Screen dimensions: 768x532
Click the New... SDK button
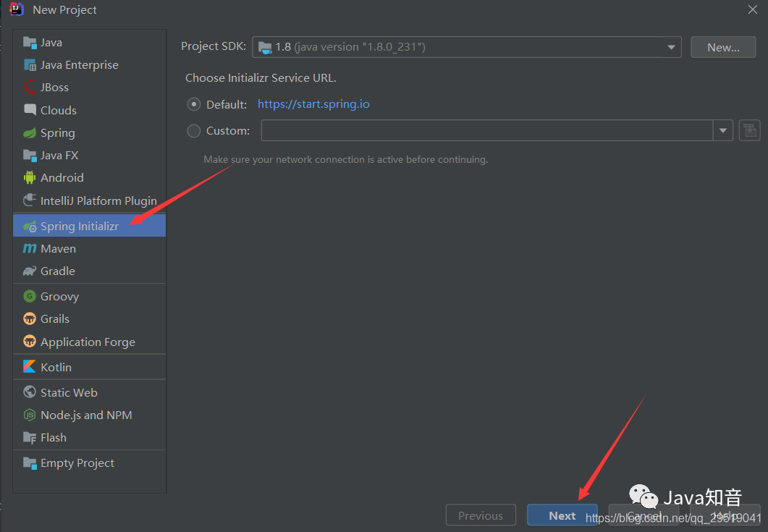click(723, 48)
